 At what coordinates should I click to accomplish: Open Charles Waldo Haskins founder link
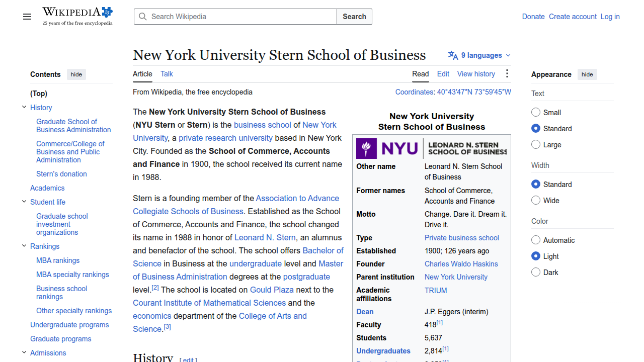click(461, 264)
